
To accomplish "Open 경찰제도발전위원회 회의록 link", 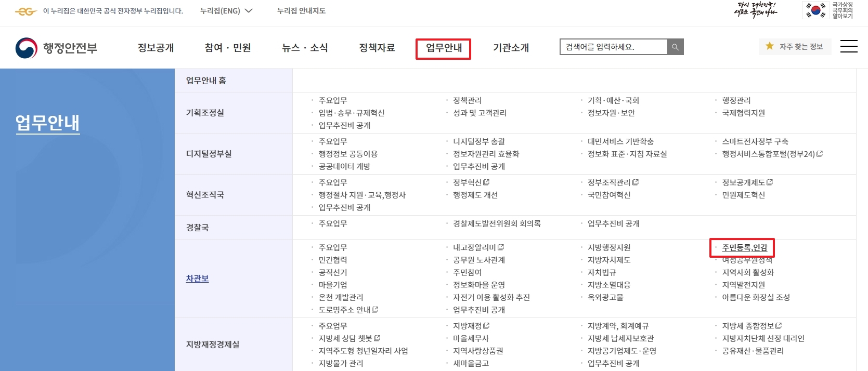I will point(497,223).
